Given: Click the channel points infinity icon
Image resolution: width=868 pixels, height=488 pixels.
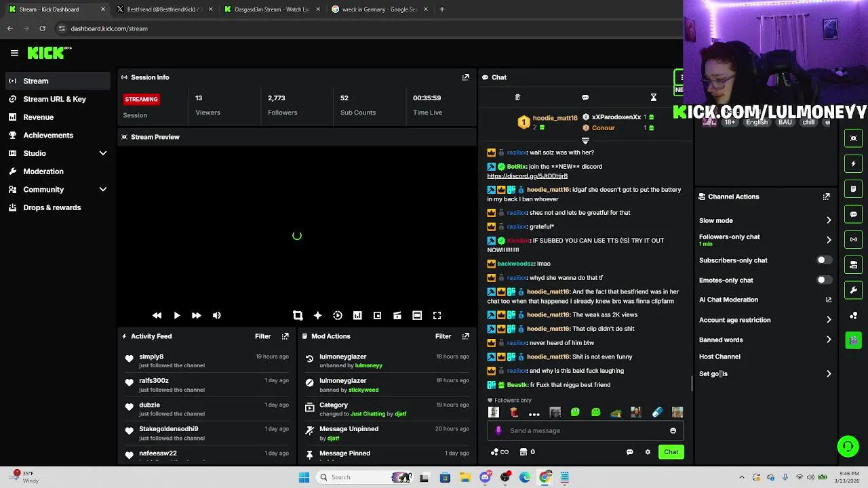Looking at the screenshot, I should pos(499,452).
